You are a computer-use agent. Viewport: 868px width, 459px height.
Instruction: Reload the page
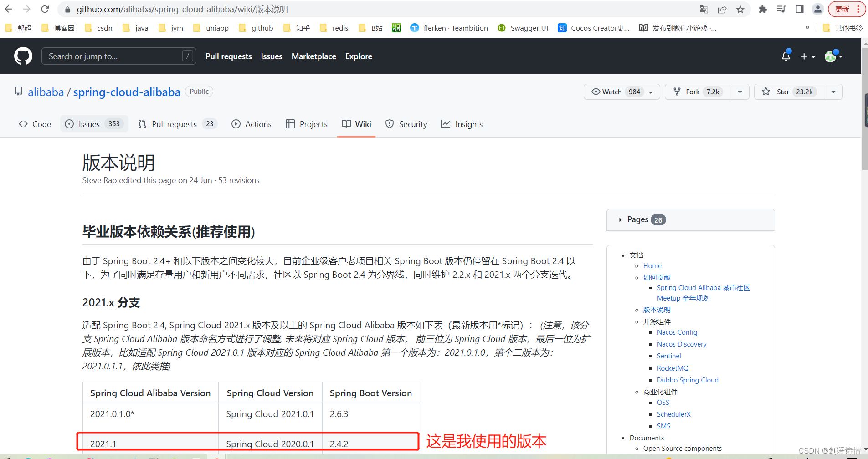(x=45, y=9)
